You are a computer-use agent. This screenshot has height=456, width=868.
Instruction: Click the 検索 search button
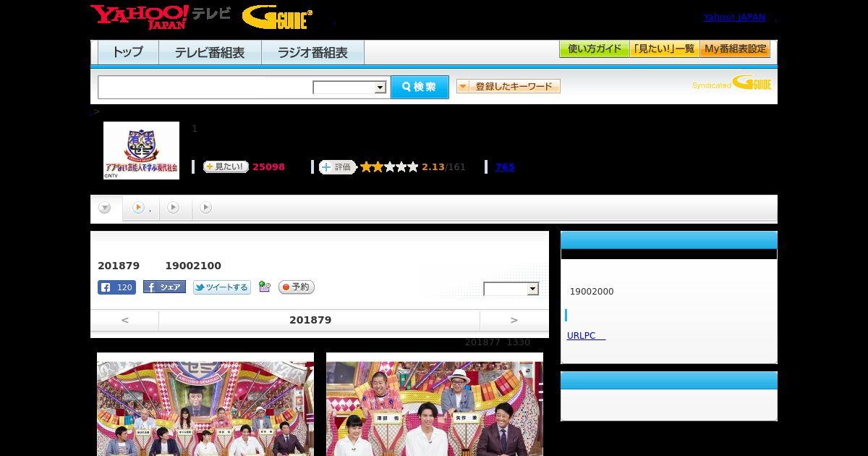point(420,87)
